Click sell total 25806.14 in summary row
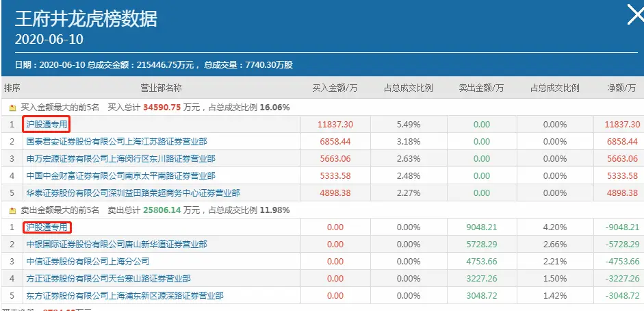644x311 pixels. (x=161, y=211)
